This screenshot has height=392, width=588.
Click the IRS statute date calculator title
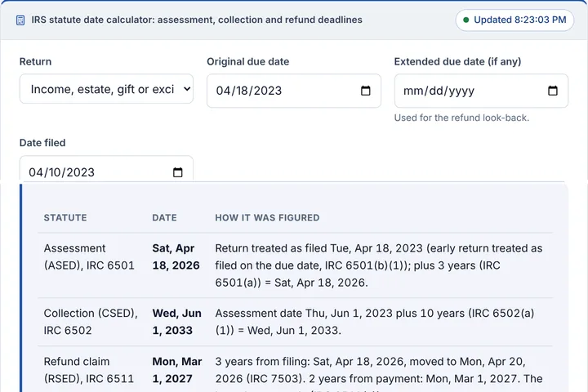[x=197, y=20]
